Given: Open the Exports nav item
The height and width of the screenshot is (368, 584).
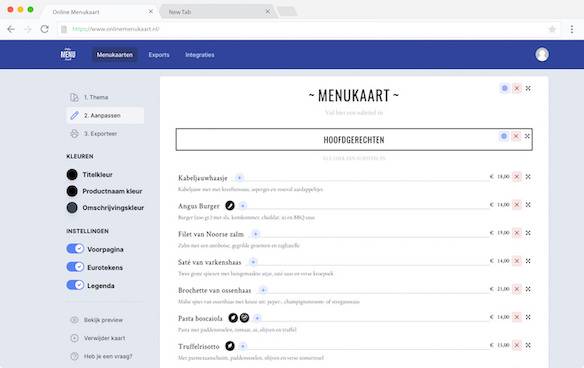Looking at the screenshot, I should [x=159, y=55].
